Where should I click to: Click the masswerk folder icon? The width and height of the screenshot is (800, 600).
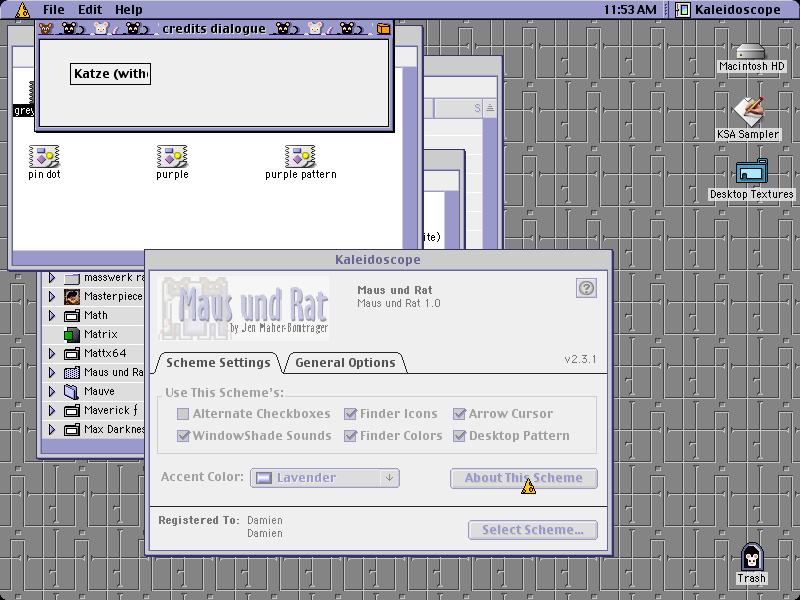coord(72,278)
